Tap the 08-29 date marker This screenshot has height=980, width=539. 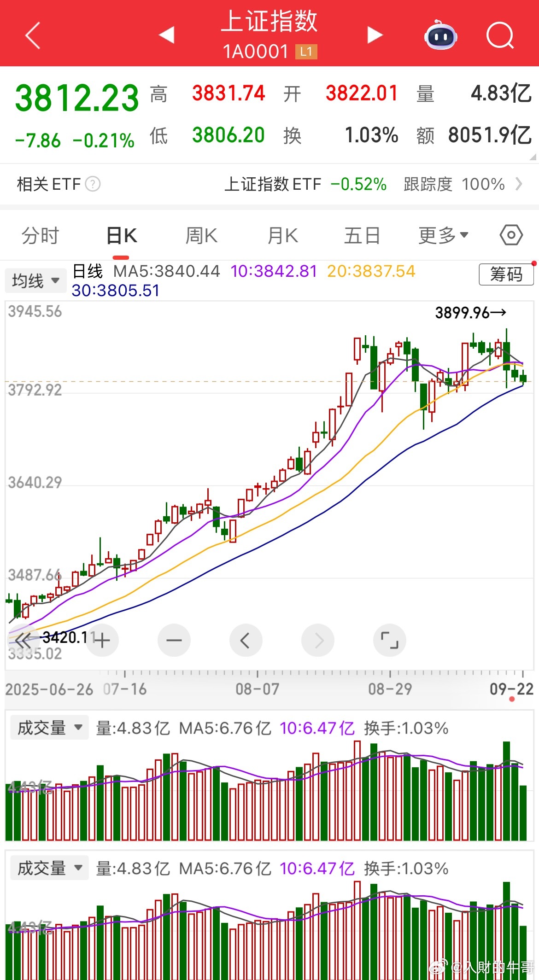[390, 689]
